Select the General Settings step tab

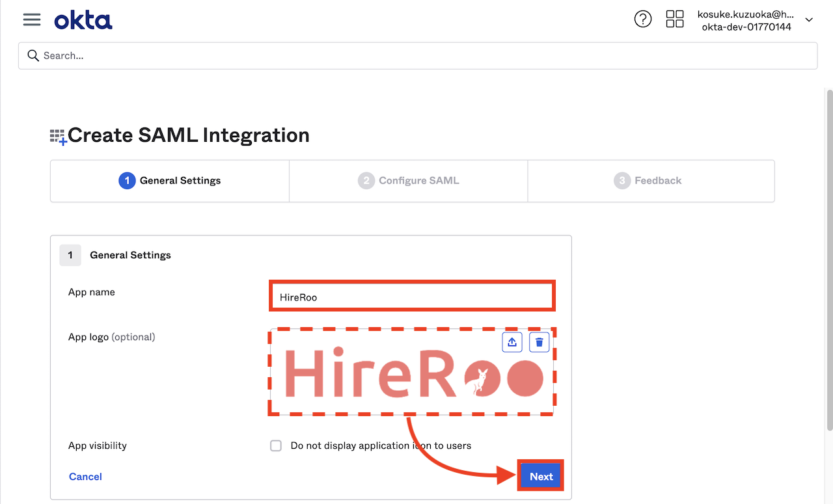(170, 181)
